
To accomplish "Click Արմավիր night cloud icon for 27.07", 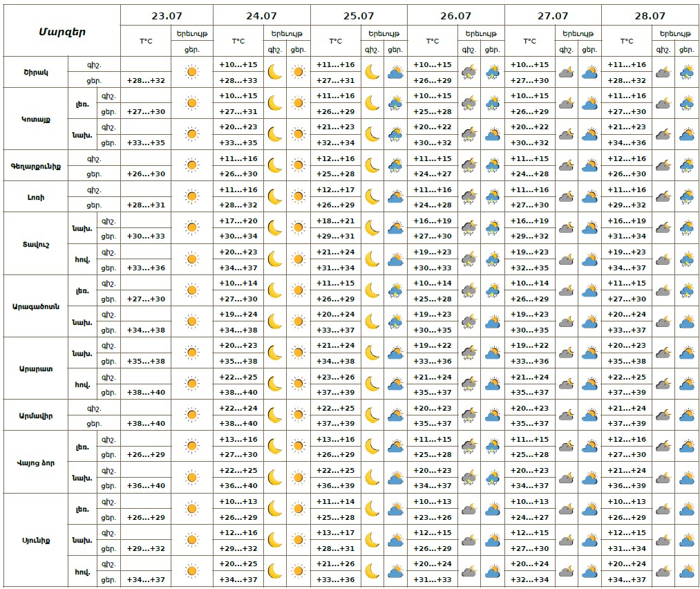I will pyautogui.click(x=566, y=415).
